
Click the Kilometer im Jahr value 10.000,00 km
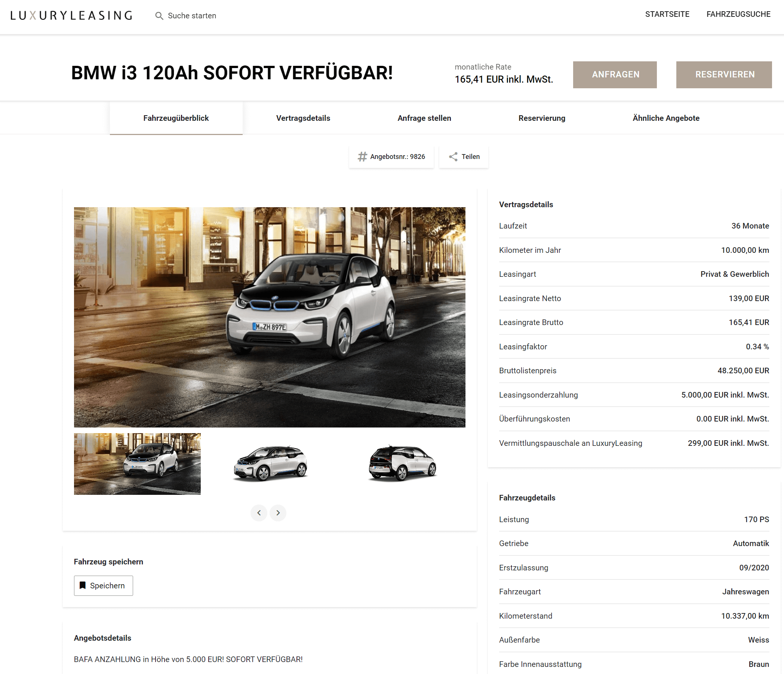[745, 250]
